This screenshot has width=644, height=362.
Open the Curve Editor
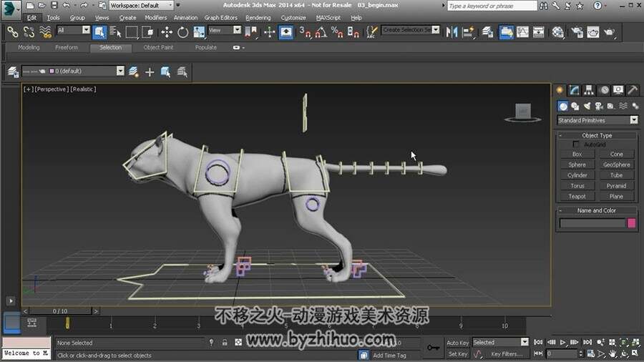point(522,31)
